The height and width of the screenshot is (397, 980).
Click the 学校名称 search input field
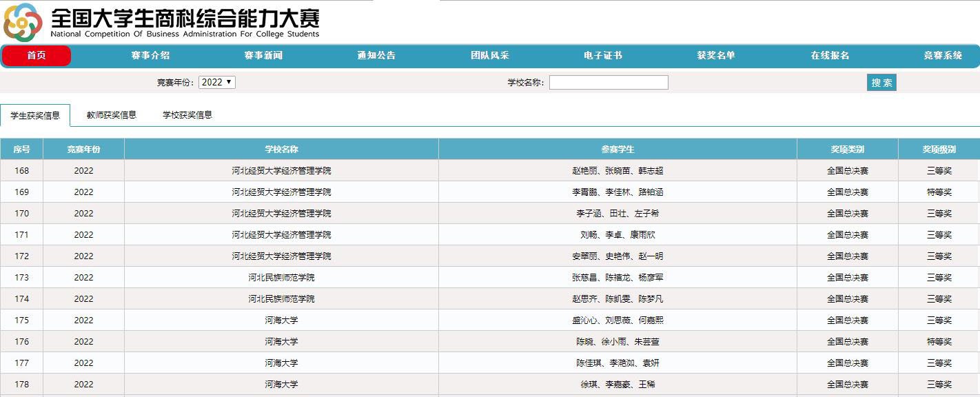tap(609, 83)
